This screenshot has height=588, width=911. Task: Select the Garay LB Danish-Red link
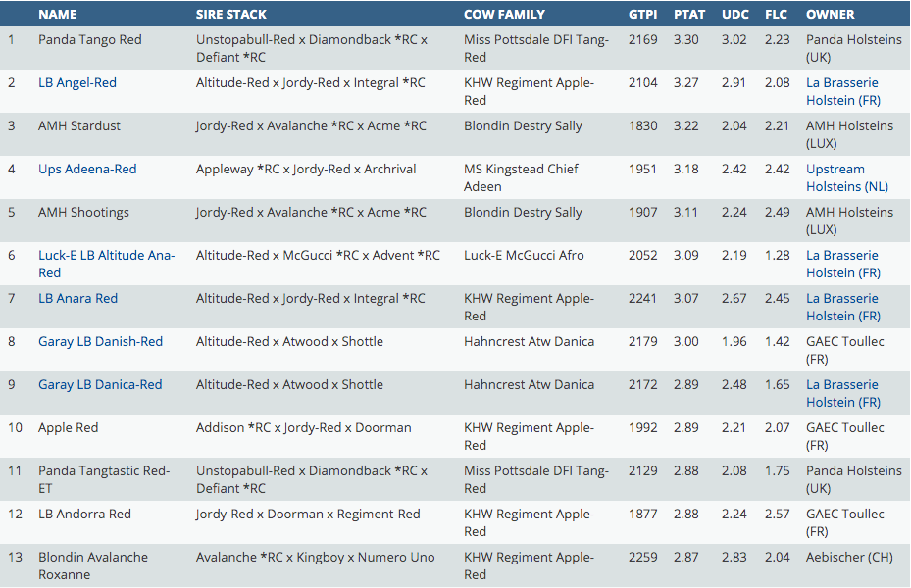(x=100, y=342)
